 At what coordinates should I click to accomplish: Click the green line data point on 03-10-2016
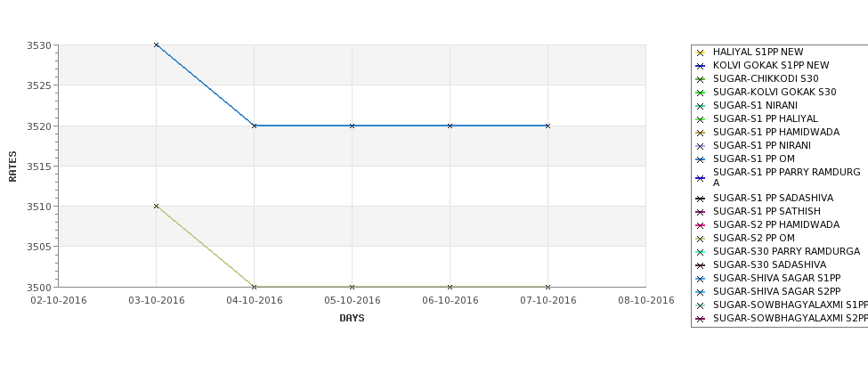[156, 206]
